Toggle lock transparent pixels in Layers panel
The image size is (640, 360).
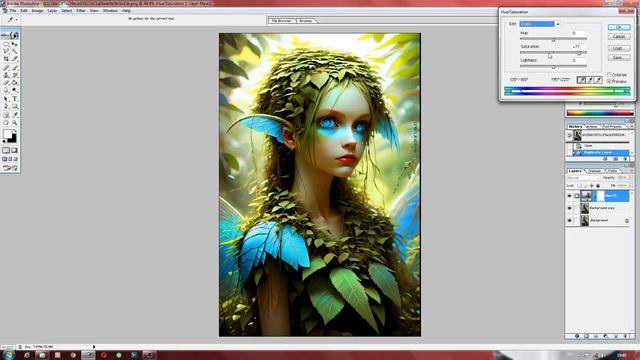tap(579, 186)
